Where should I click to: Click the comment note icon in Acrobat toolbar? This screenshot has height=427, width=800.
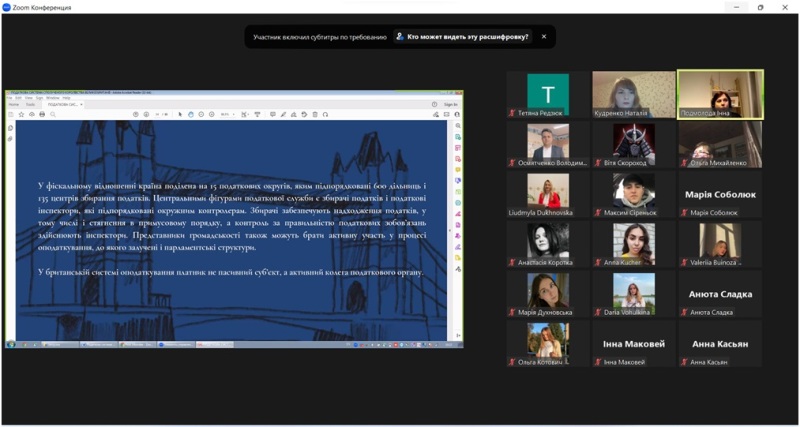tap(273, 114)
